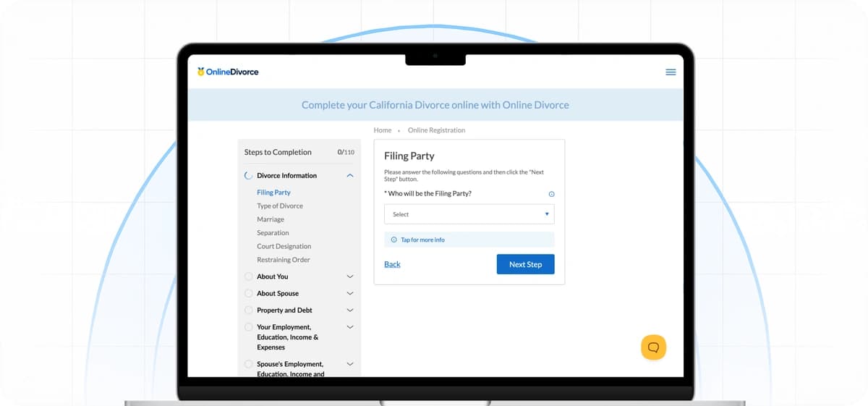
Task: Click the OnlineDivorce logo
Action: point(228,72)
